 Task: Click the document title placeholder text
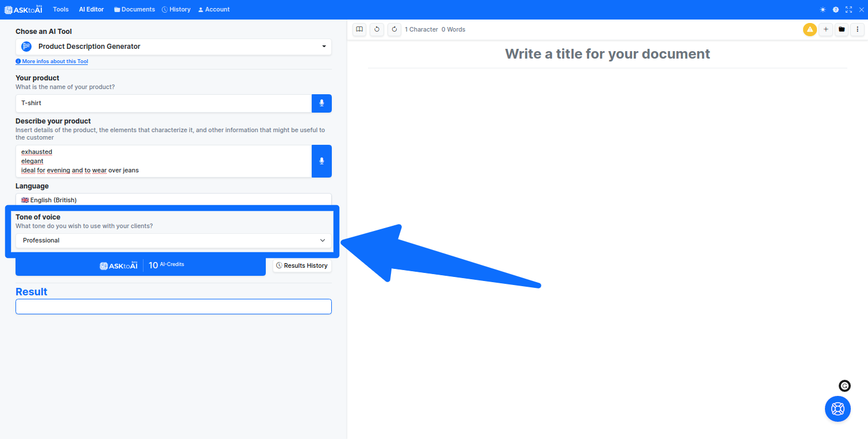point(607,53)
